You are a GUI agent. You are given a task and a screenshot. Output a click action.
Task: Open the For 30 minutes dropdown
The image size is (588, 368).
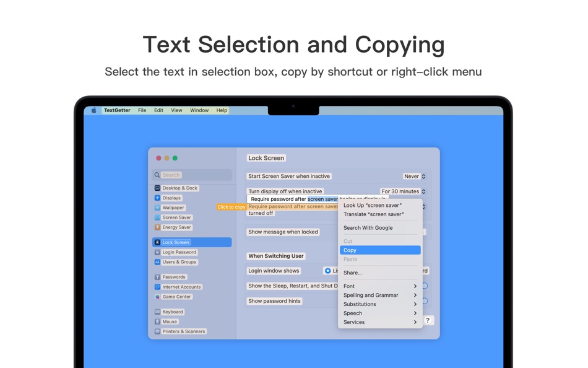pyautogui.click(x=403, y=191)
